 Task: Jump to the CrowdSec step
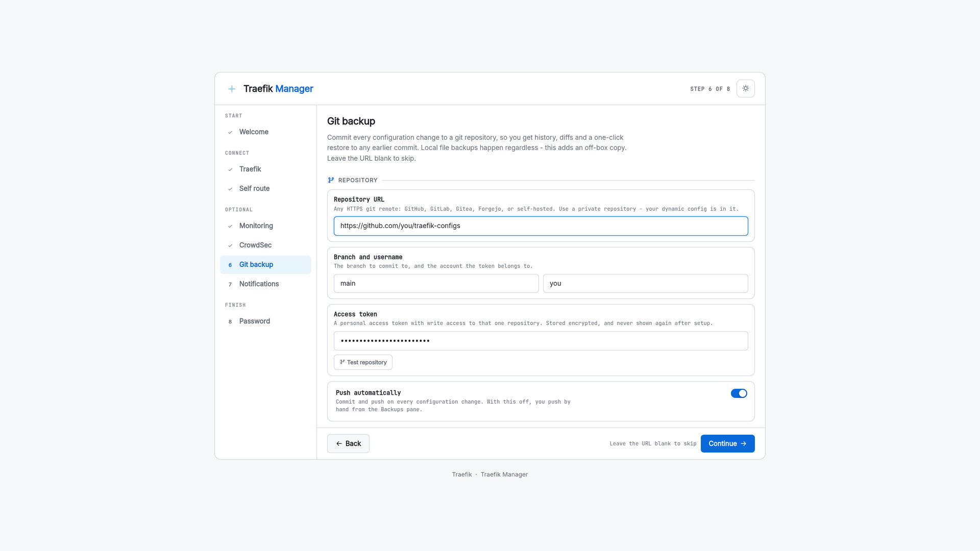[x=265, y=245]
